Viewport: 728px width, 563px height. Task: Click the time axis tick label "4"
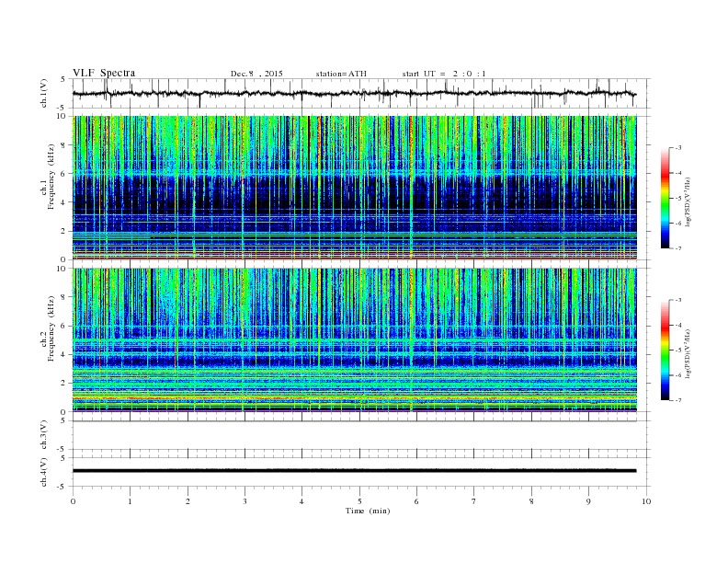pos(301,501)
